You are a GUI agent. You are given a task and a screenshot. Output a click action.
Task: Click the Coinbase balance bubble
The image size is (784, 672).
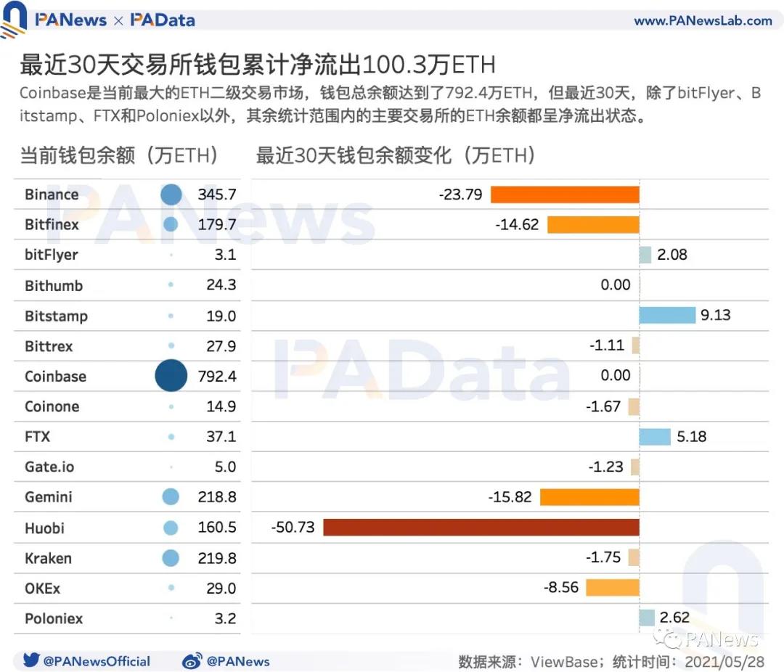170,376
